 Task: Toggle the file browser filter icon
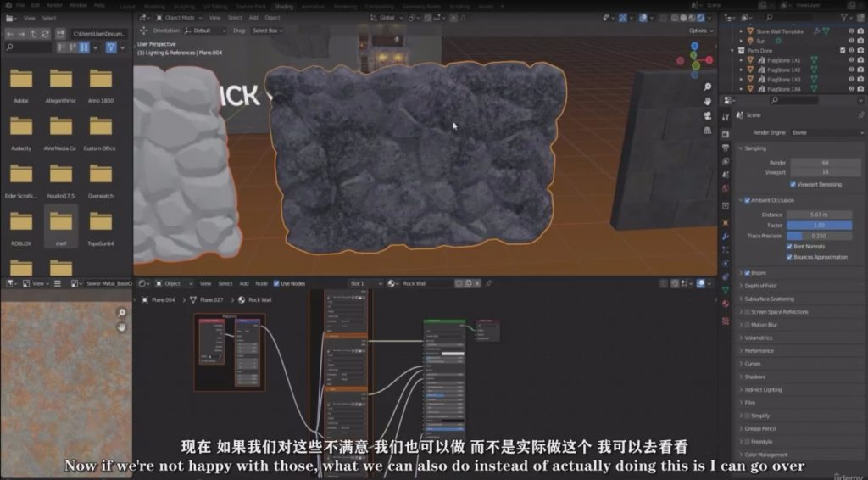(111, 47)
